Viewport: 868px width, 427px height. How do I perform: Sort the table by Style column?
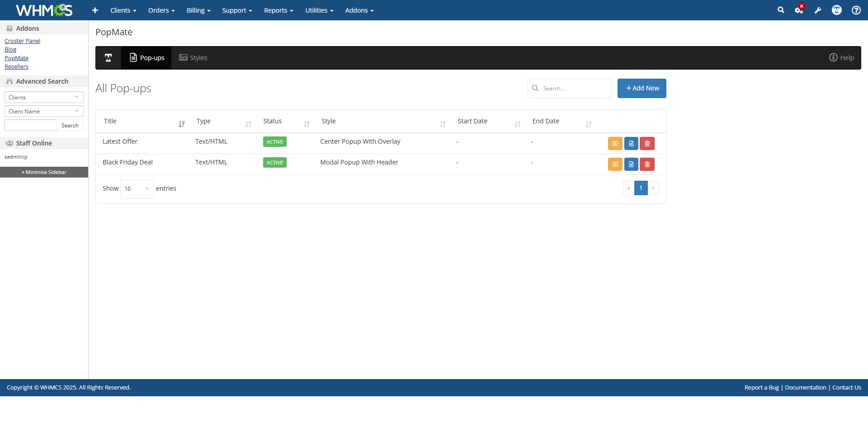point(383,122)
